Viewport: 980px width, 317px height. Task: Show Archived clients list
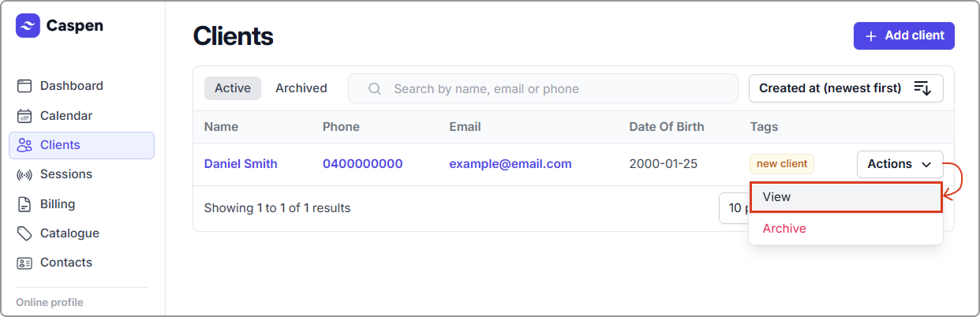[301, 88]
